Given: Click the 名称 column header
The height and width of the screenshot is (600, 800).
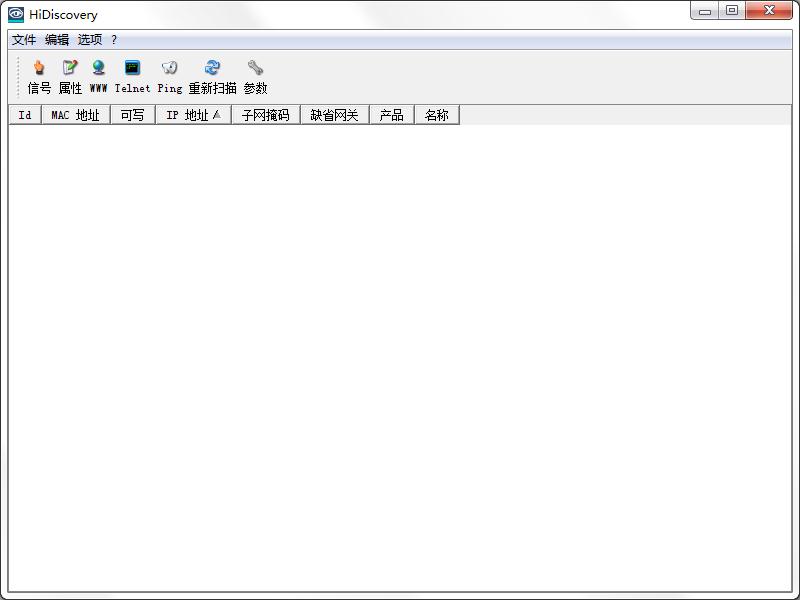Looking at the screenshot, I should coord(437,115).
